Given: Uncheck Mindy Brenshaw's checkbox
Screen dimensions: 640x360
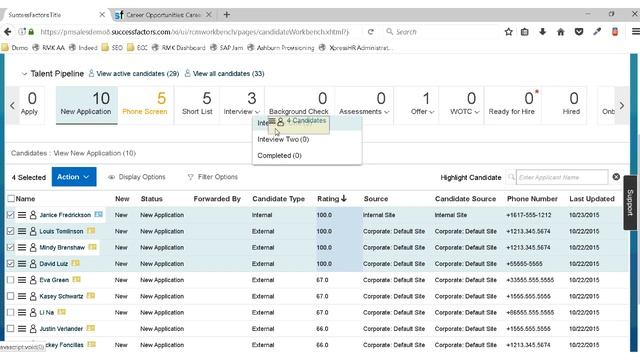Looking at the screenshot, I should click(x=11, y=247).
